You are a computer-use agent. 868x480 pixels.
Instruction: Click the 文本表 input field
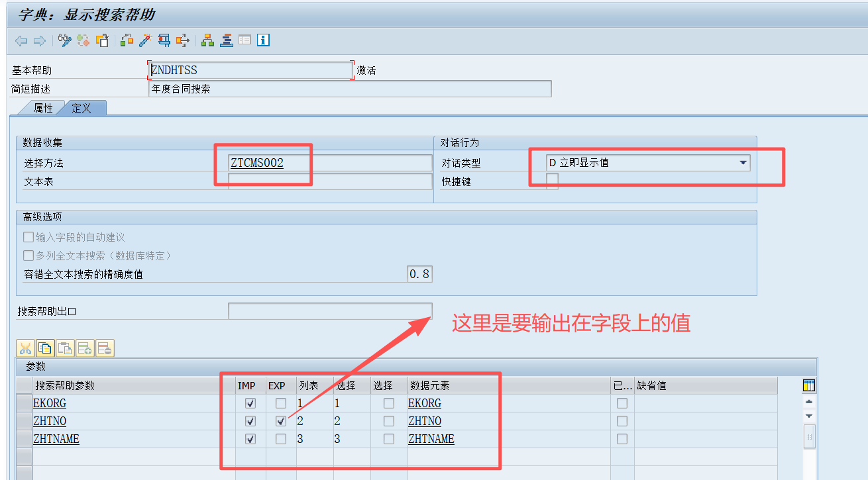pos(330,181)
